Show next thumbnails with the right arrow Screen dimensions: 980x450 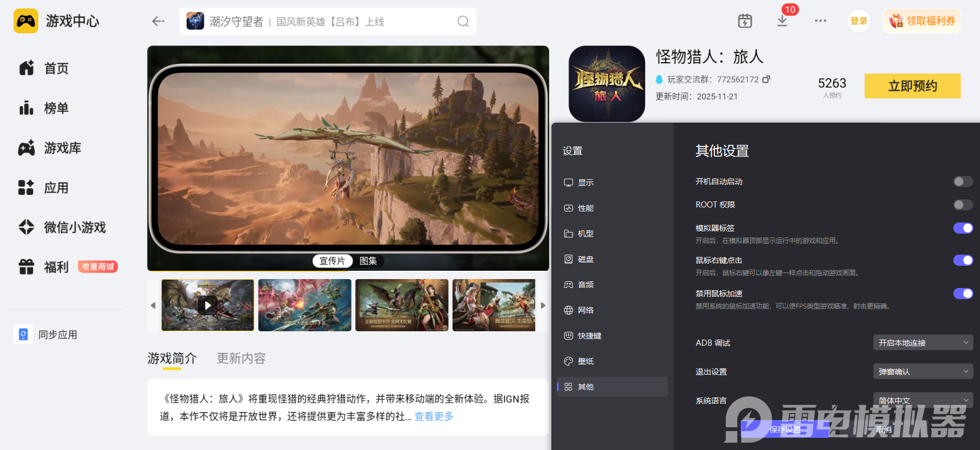click(x=543, y=305)
